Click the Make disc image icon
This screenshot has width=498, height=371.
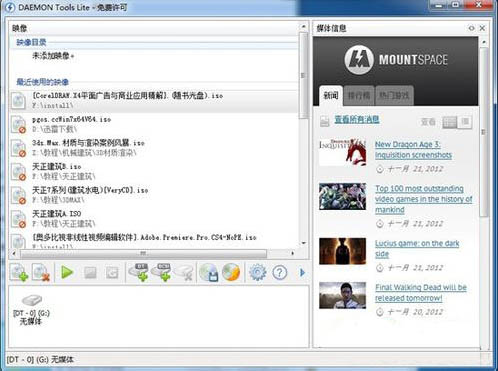coord(209,272)
